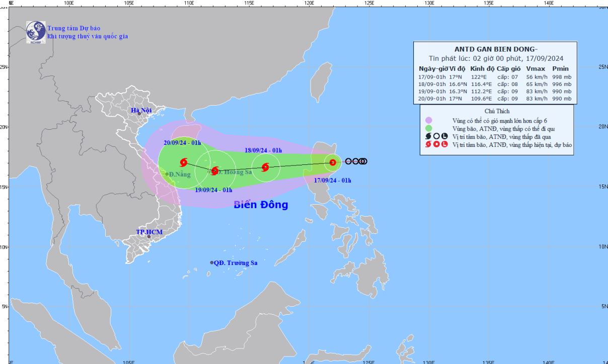Screen dimensions: 608x364
Task: Click the QĐ. Trường Sa marker dot
Action: point(212,262)
